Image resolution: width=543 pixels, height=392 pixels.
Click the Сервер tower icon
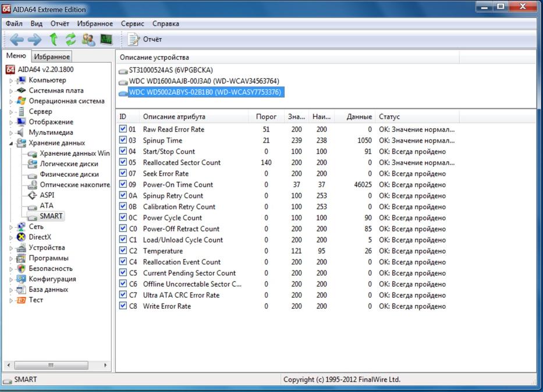coord(22,112)
